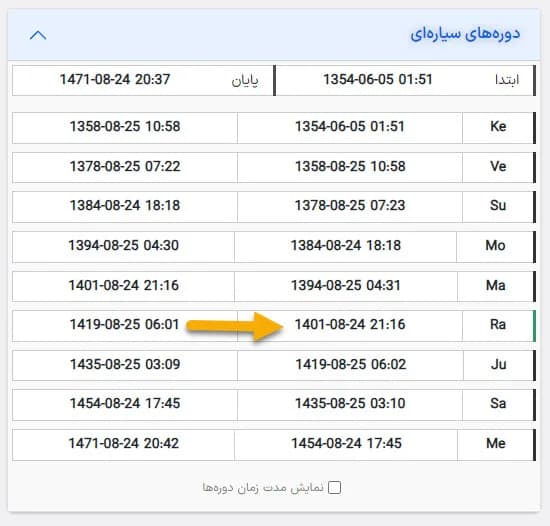Click the ابتدا start date field

click(x=405, y=80)
